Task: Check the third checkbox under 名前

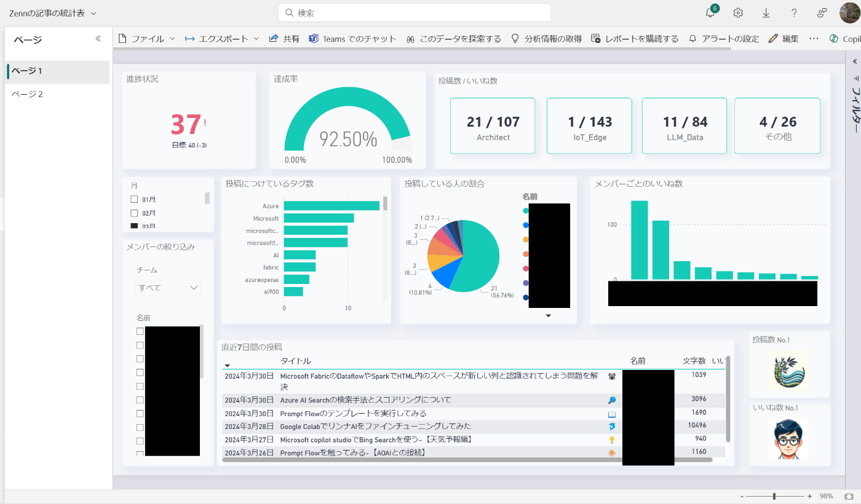Action: coord(140,359)
